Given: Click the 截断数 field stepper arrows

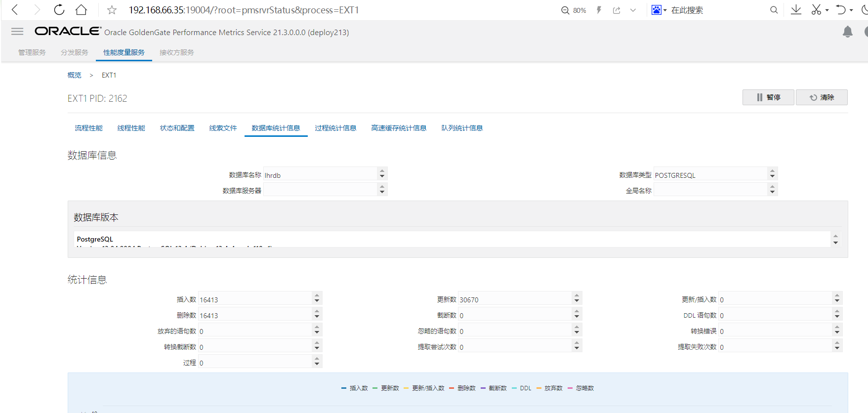Looking at the screenshot, I should click(x=577, y=314).
